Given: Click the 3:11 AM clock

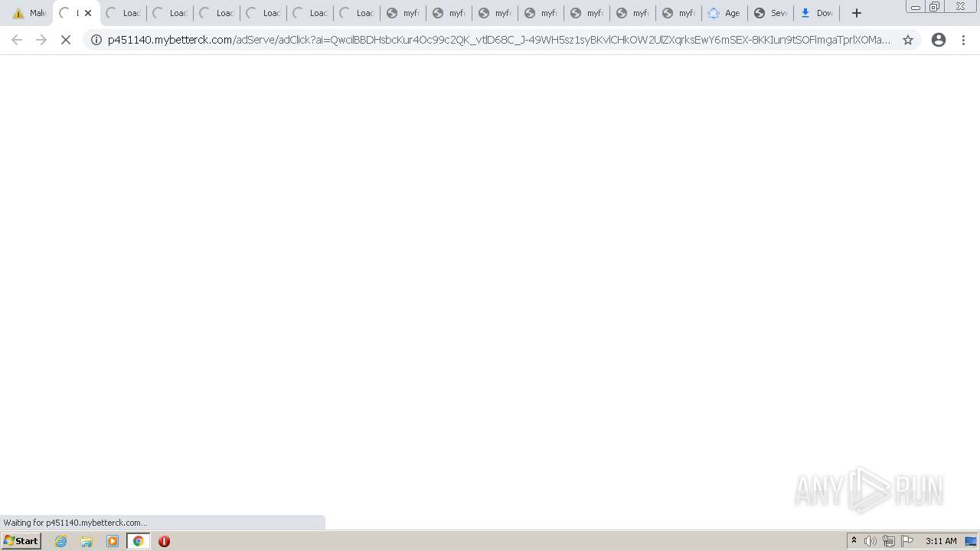Looking at the screenshot, I should point(941,541).
